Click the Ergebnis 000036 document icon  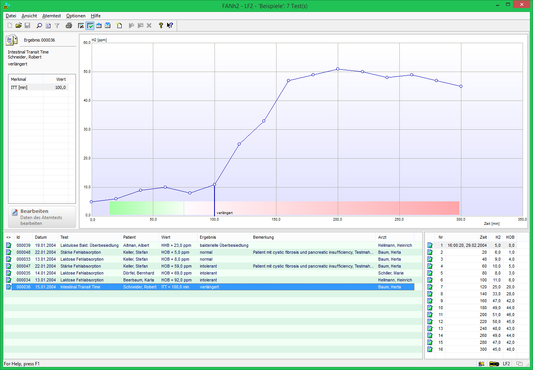click(12, 40)
